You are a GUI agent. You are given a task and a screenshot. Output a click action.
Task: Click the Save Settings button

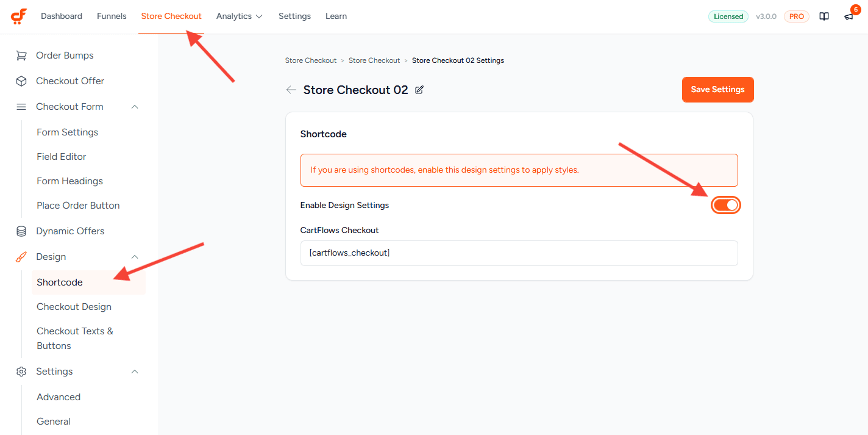(718, 90)
